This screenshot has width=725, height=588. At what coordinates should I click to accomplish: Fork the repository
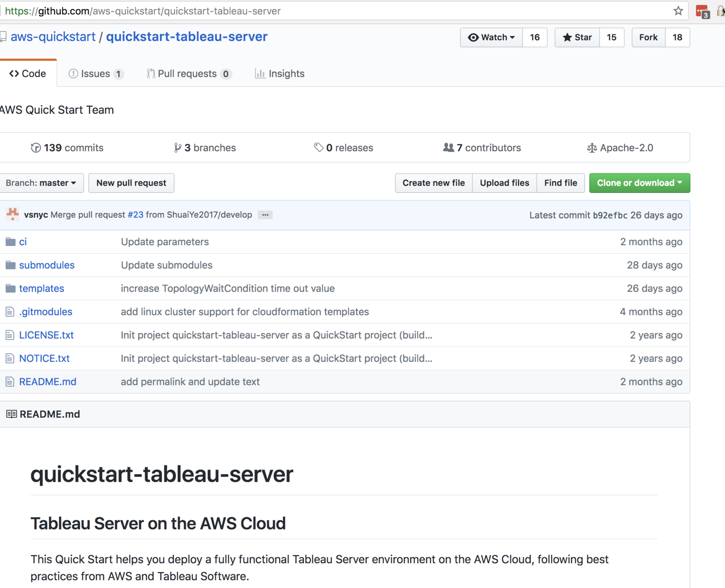coord(648,37)
